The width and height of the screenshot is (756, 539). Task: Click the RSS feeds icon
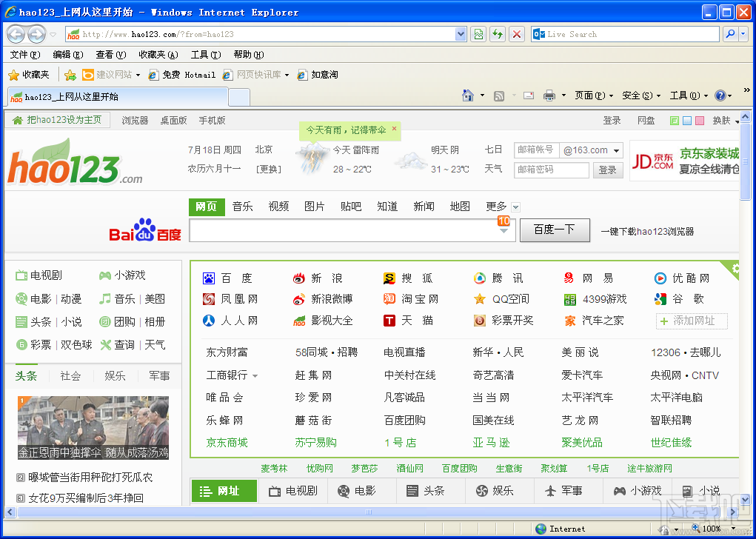[499, 96]
